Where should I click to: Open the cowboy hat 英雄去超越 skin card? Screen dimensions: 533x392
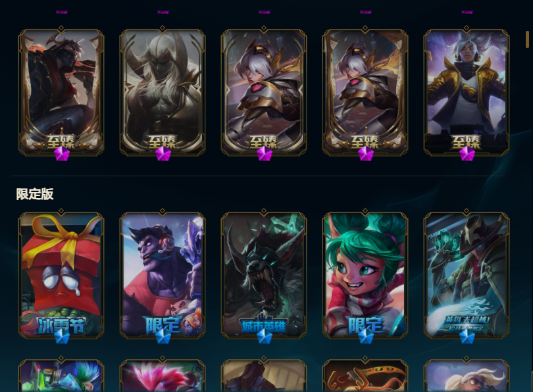(467, 275)
